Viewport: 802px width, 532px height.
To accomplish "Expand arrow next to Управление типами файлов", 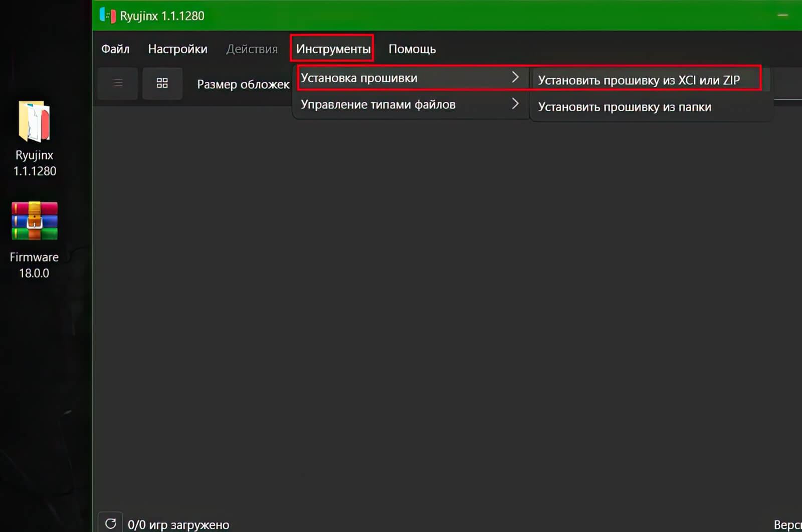I will (x=515, y=104).
